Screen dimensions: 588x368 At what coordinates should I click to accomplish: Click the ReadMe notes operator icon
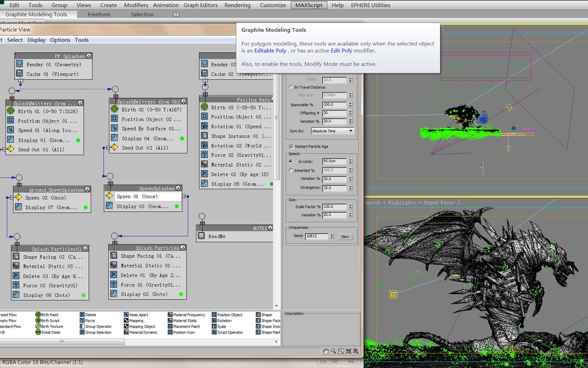201,236
